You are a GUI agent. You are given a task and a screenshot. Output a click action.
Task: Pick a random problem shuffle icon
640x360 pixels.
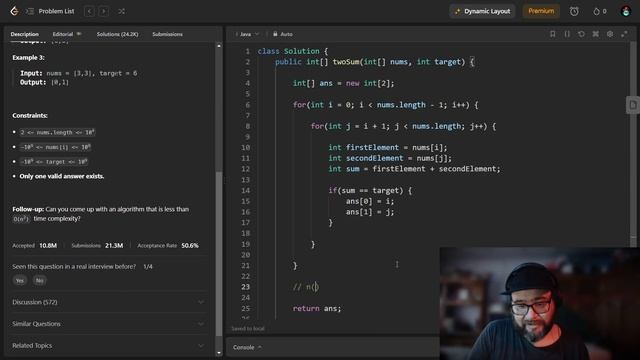(x=121, y=11)
